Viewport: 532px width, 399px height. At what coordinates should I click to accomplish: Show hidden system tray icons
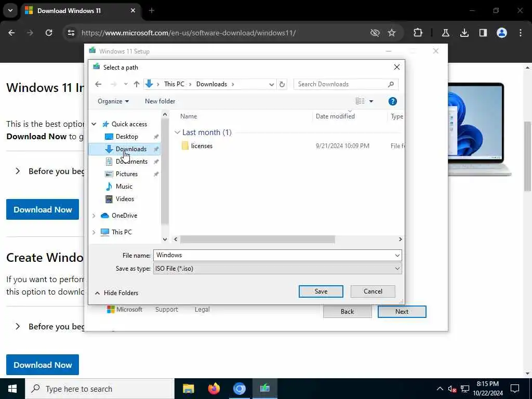(x=440, y=389)
